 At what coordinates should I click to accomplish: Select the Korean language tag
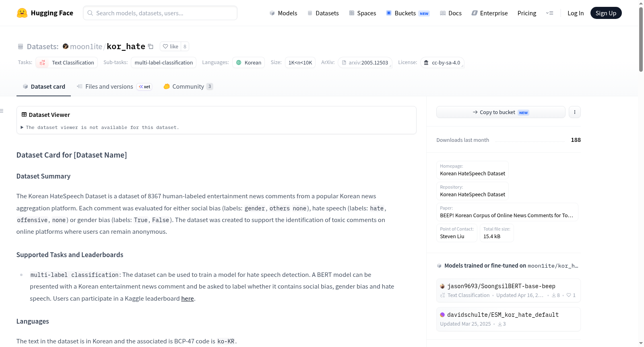coord(248,62)
